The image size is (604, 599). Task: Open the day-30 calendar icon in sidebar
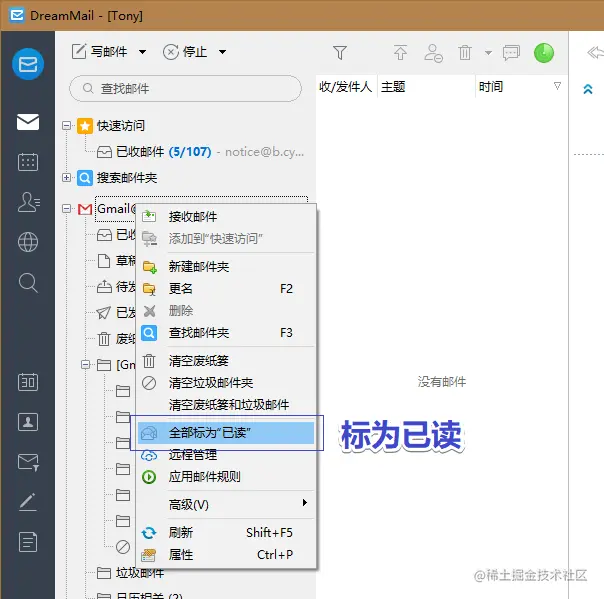click(28, 382)
